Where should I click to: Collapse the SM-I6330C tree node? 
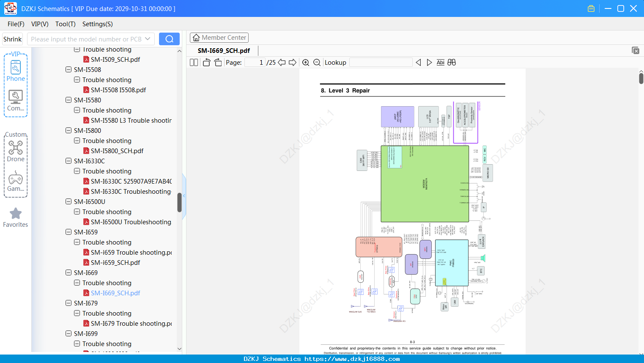tap(69, 161)
